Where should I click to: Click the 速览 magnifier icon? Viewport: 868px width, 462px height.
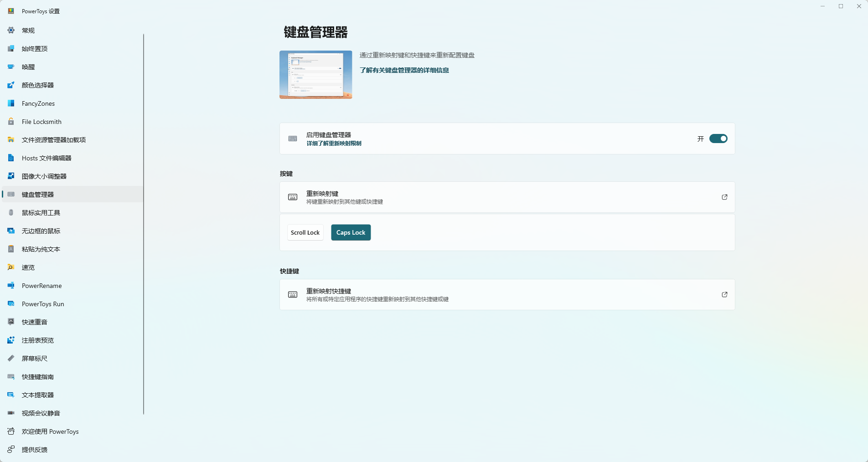click(11, 267)
